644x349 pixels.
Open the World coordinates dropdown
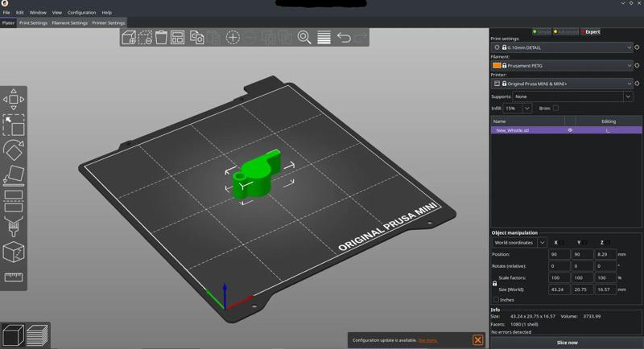[519, 242]
